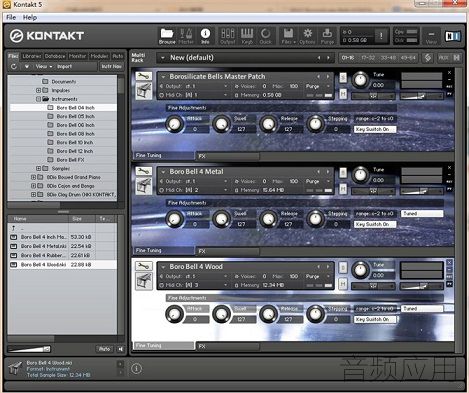Toggle the Auto preview button

[104, 349]
